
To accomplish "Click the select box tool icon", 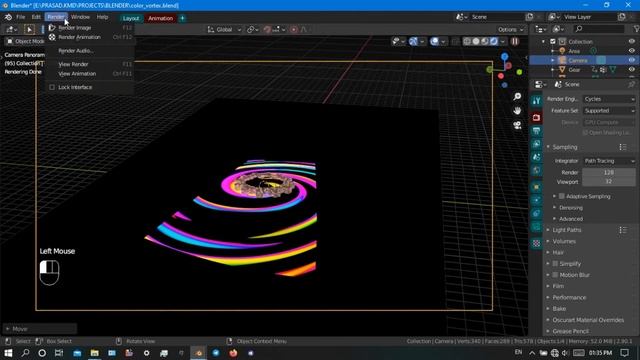I will point(29,29).
